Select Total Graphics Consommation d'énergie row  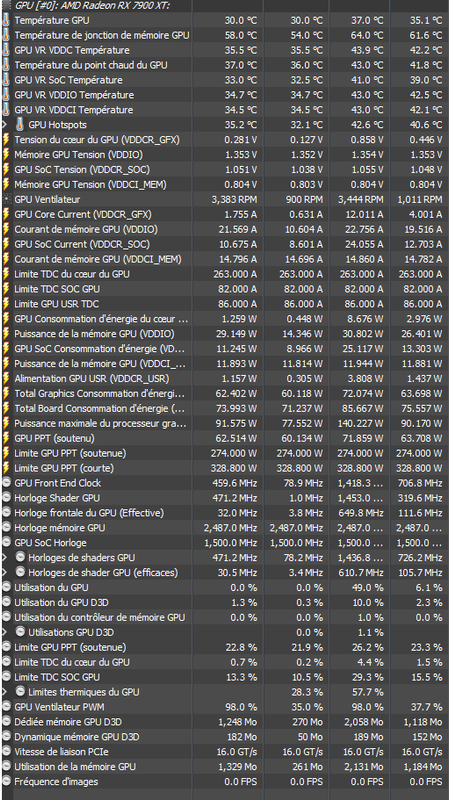(224, 393)
